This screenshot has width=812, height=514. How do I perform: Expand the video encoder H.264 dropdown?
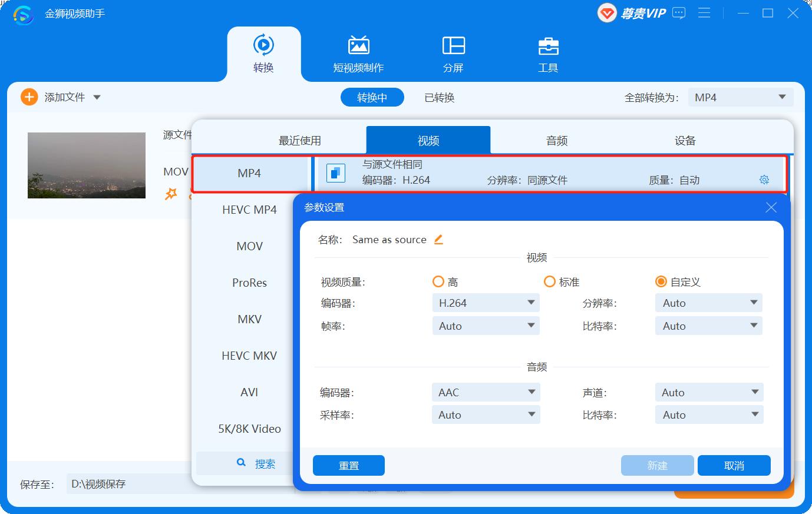(x=486, y=303)
